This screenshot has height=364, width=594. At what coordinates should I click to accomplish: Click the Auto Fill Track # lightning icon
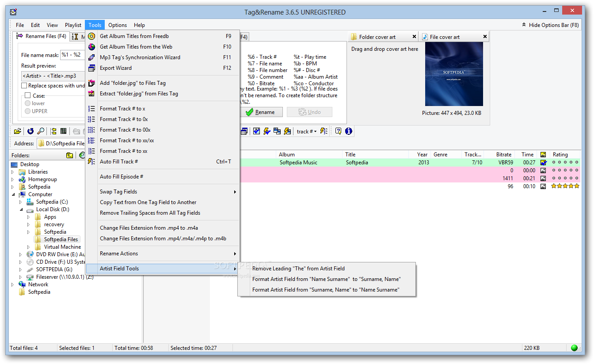(91, 162)
